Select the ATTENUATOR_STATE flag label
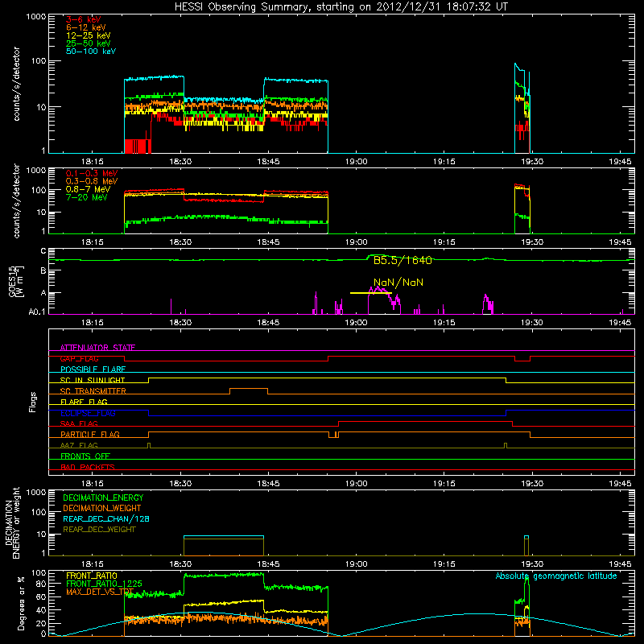Screen dimensions: 644x644 pos(97,348)
